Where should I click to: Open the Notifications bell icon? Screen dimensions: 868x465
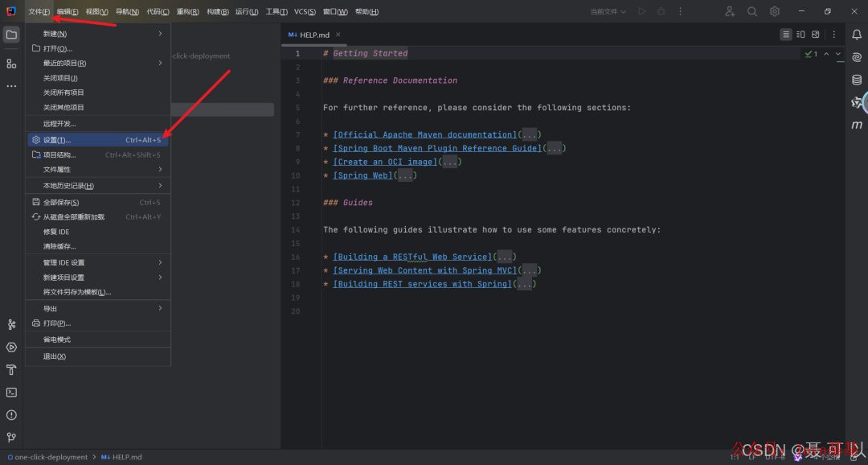point(857,35)
